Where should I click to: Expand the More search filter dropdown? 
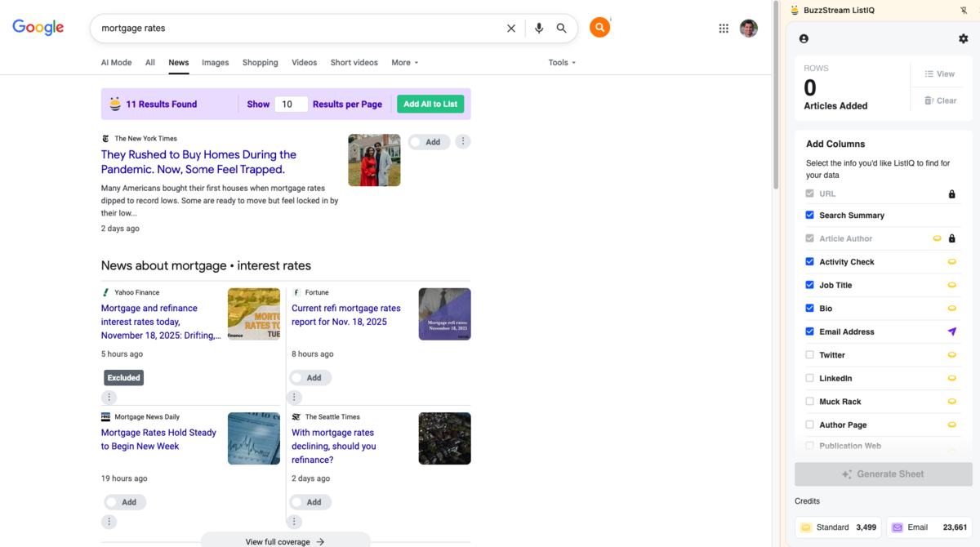point(404,63)
